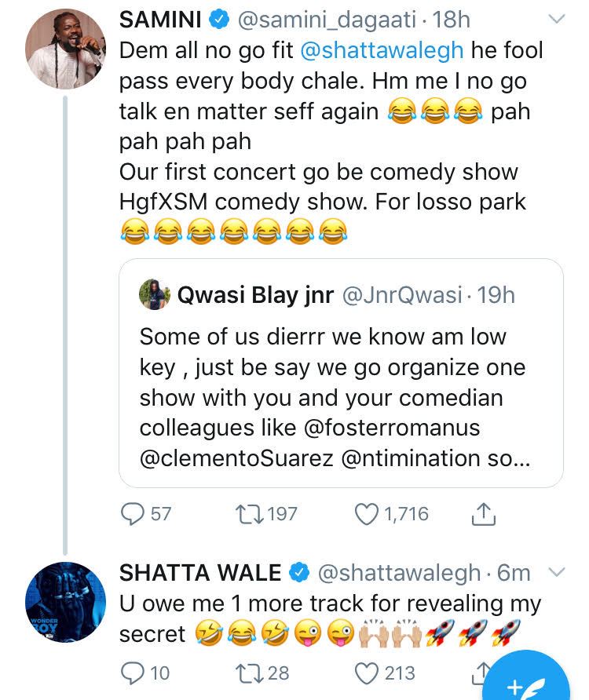The width and height of the screenshot is (589, 700).
Task: Like Shatta Wale's tweet
Action: point(367,673)
